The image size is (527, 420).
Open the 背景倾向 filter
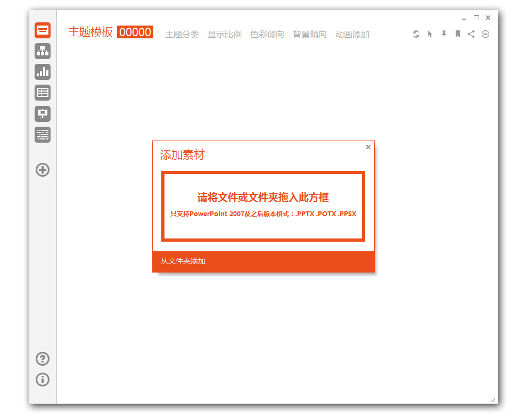pos(309,34)
